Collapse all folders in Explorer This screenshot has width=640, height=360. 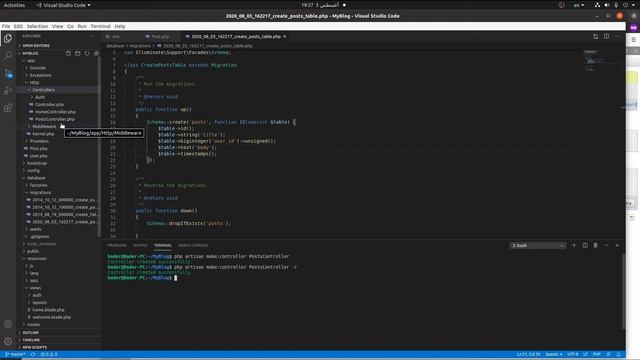point(96,53)
